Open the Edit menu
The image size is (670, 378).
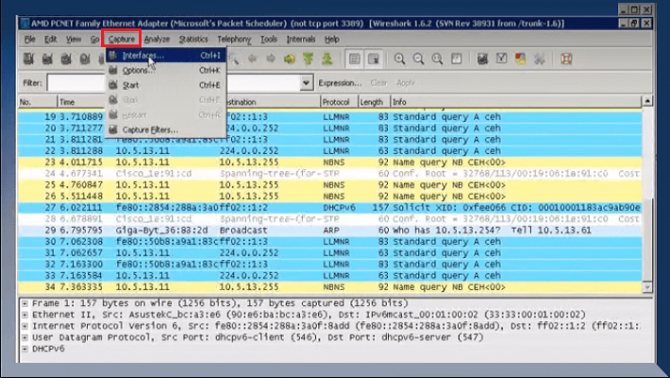[x=50, y=39]
